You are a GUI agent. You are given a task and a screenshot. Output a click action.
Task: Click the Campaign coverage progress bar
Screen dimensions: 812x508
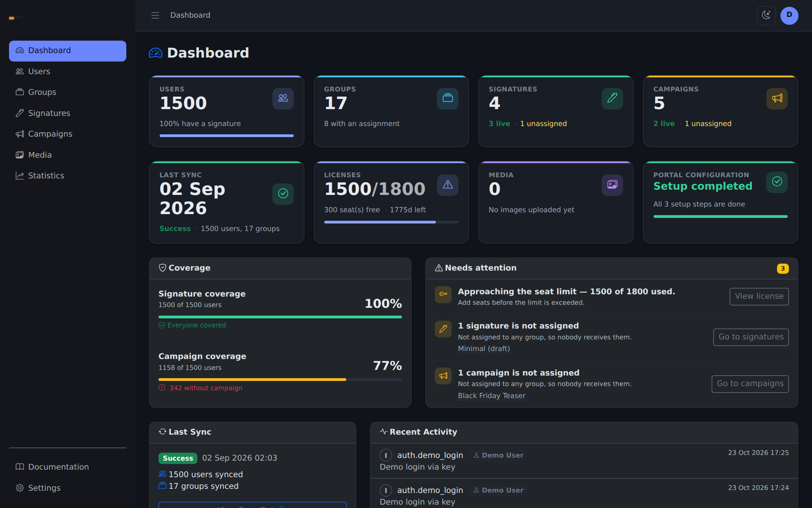[x=280, y=380]
